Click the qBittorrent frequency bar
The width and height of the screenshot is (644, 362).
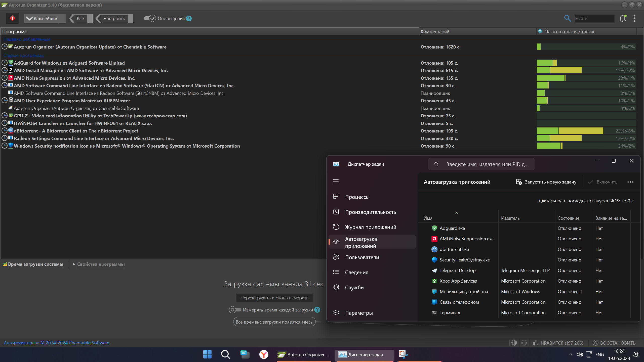tap(586, 131)
